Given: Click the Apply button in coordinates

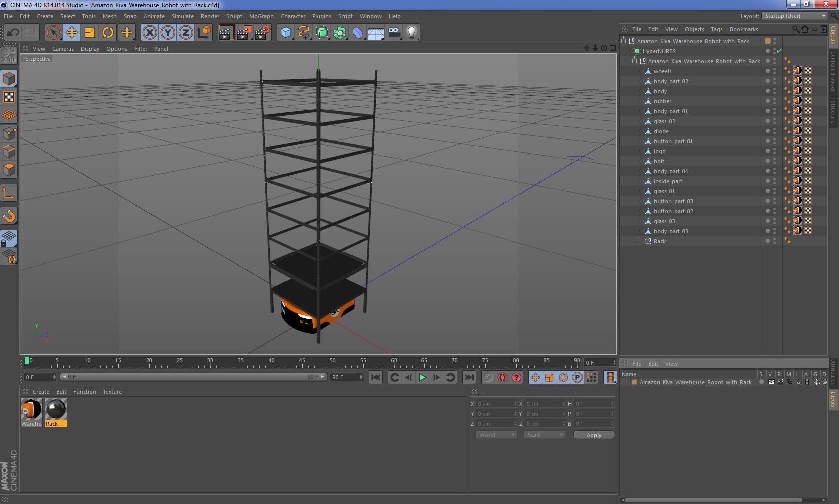Looking at the screenshot, I should [594, 435].
